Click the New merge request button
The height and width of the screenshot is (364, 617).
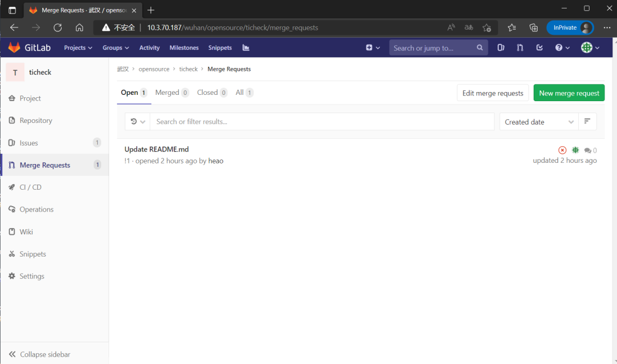pyautogui.click(x=568, y=93)
